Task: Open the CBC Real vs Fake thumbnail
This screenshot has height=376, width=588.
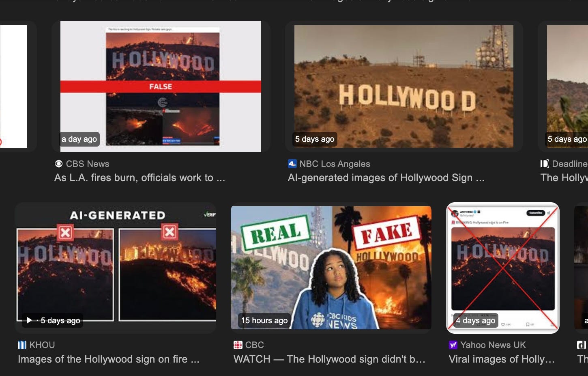Action: 331,268
